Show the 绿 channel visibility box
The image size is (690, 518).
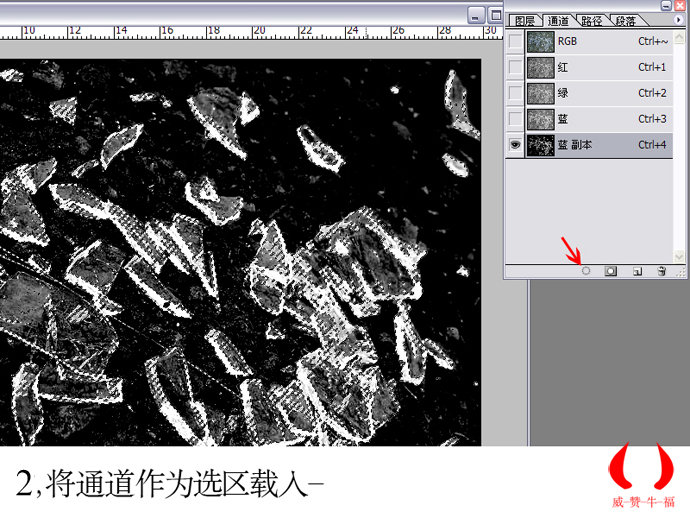click(515, 93)
